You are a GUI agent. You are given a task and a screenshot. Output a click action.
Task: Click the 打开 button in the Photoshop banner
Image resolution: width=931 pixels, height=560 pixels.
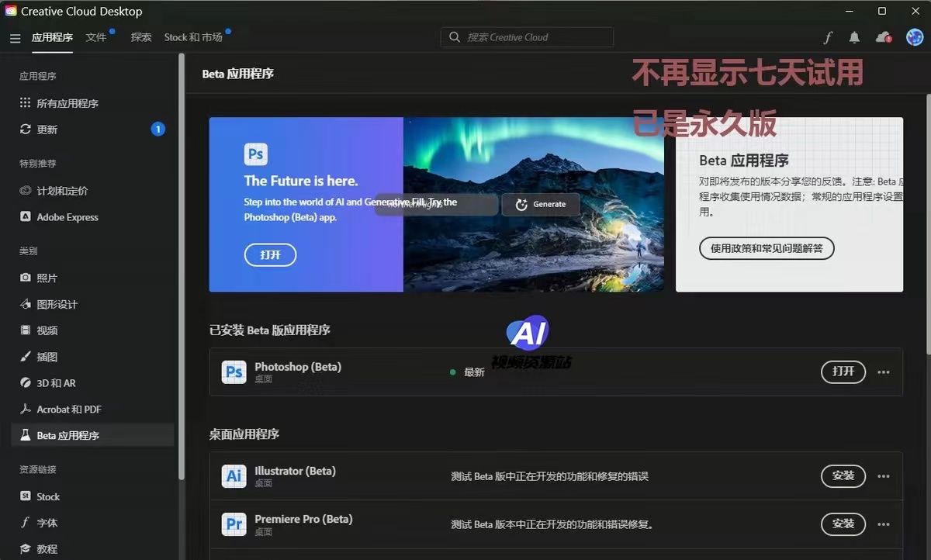(x=270, y=254)
